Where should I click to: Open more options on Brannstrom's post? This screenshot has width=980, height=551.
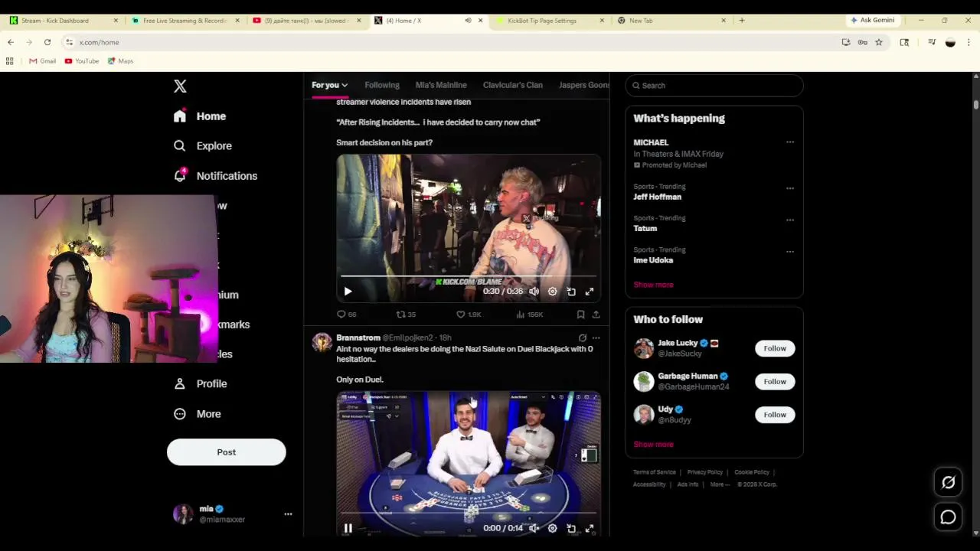point(596,337)
